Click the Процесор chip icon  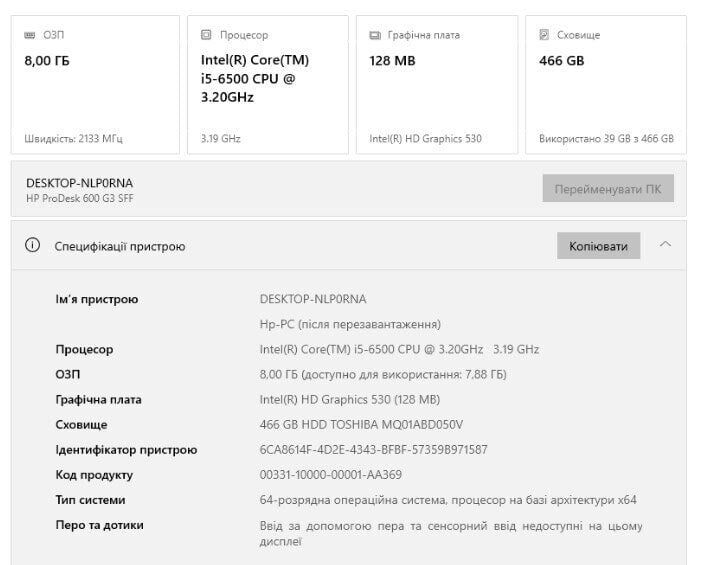[x=206, y=35]
